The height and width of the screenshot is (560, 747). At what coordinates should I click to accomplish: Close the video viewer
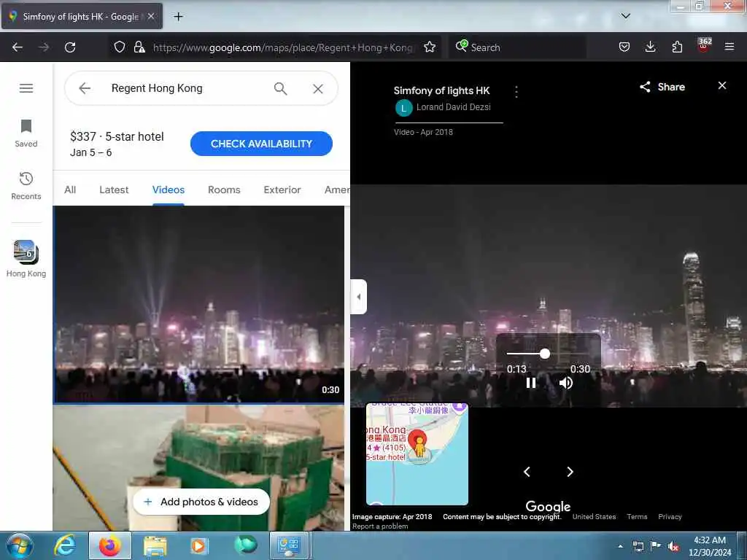(722, 85)
